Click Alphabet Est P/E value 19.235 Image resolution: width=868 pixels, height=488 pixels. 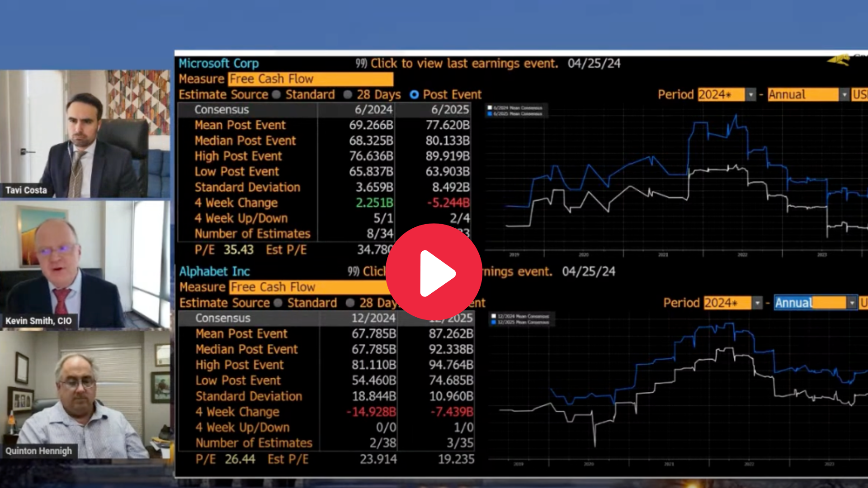pyautogui.click(x=456, y=460)
